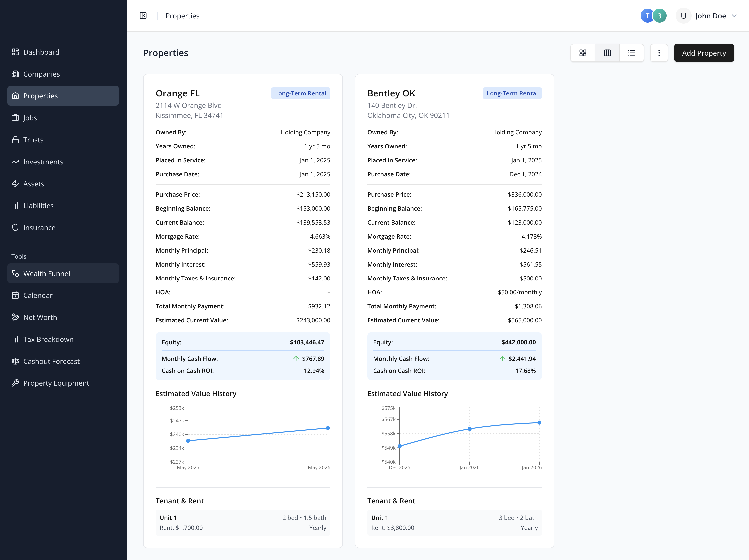This screenshot has height=560, width=749.
Task: Click Bentley equity value $442,000.00
Action: pyautogui.click(x=518, y=342)
